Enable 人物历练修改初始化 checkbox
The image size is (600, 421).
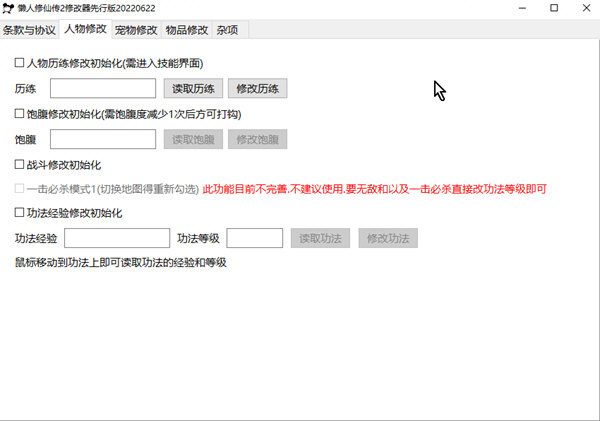point(19,62)
